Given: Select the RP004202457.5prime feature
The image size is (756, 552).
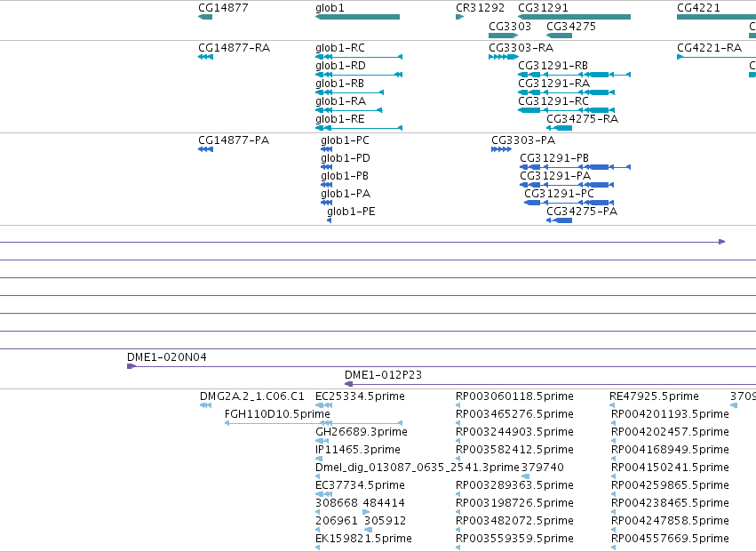Looking at the screenshot, I should click(x=613, y=441).
